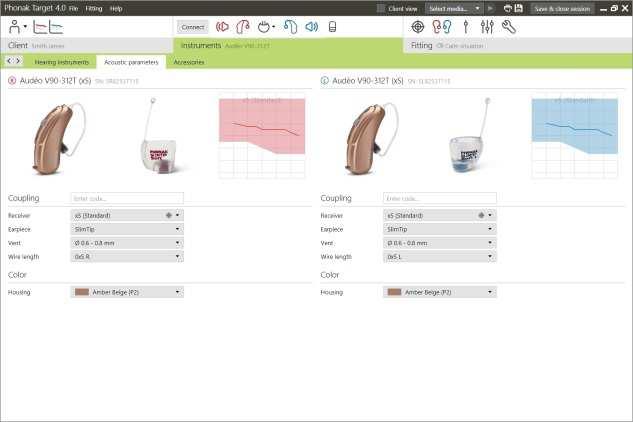Expand the left Vent dropdown
633x422 pixels.
point(440,243)
